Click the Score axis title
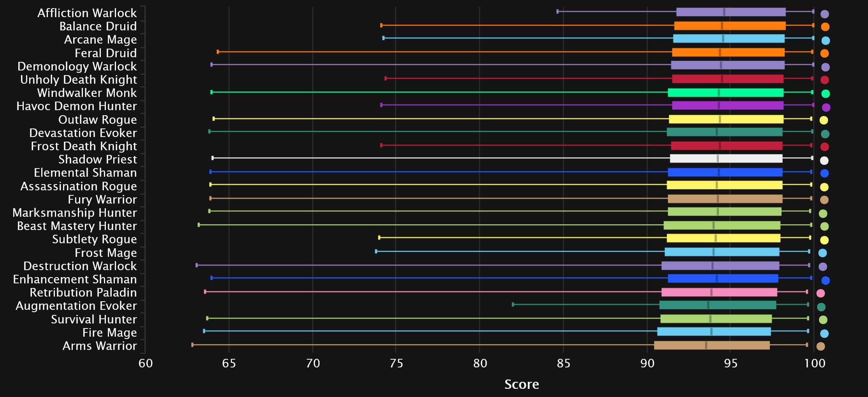Image resolution: width=868 pixels, height=397 pixels. [522, 385]
